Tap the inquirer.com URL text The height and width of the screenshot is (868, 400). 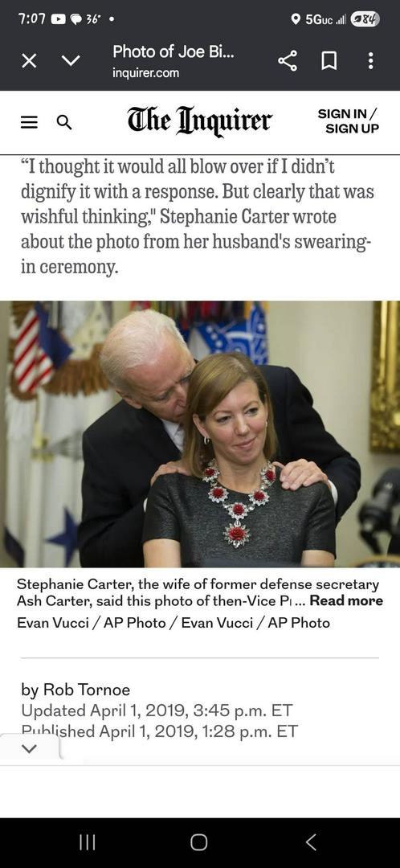point(145,72)
